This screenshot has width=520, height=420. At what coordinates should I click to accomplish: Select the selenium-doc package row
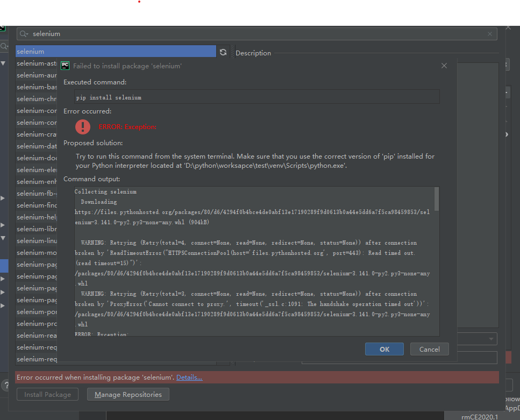pyautogui.click(x=37, y=158)
